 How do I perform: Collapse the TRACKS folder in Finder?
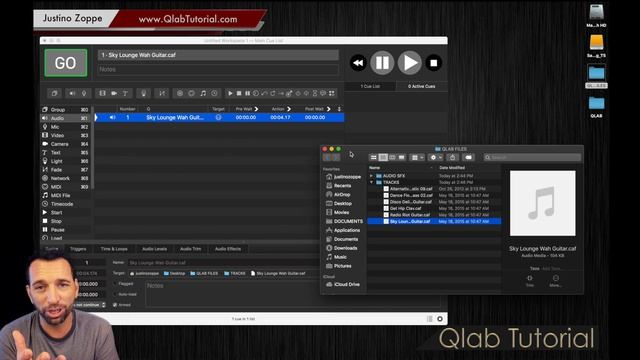click(371, 182)
